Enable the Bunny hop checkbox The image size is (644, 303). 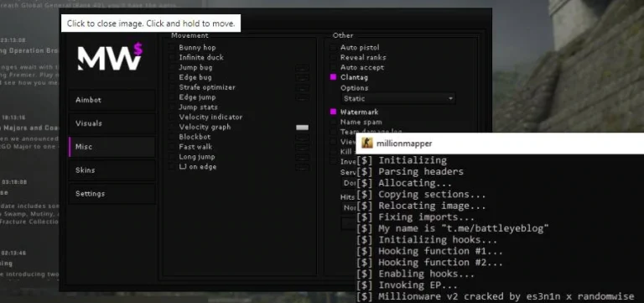172,48
